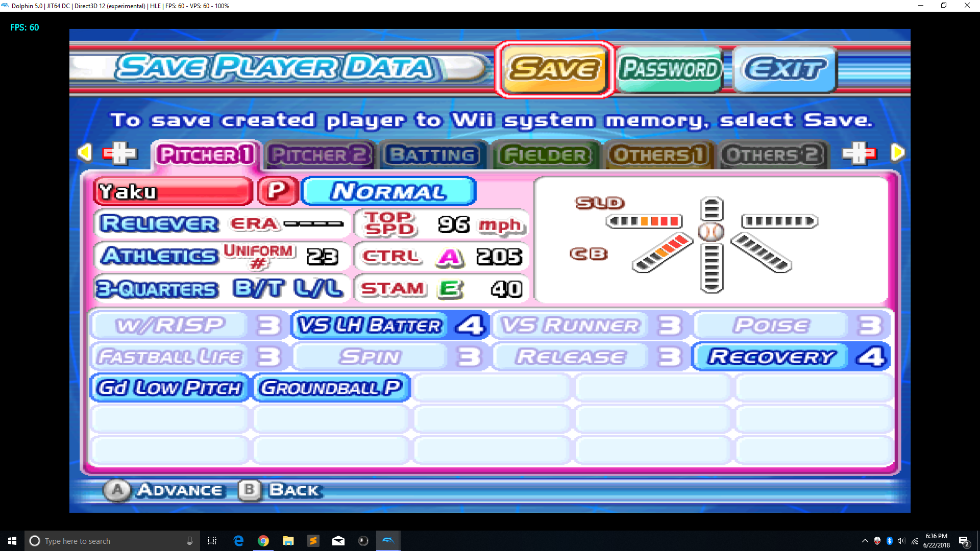
Task: Open the Windows Start menu
Action: tap(12, 541)
